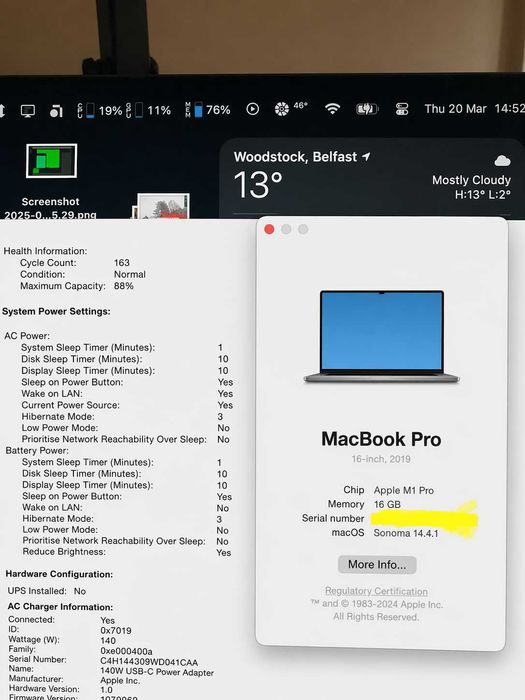
Task: Click the play circle menu bar icon
Action: tap(253, 109)
